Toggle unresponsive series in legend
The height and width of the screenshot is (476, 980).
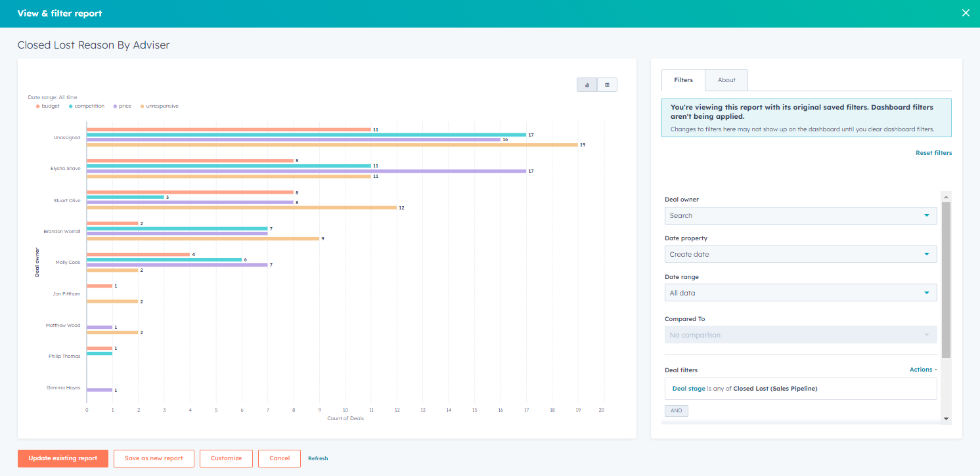(160, 106)
